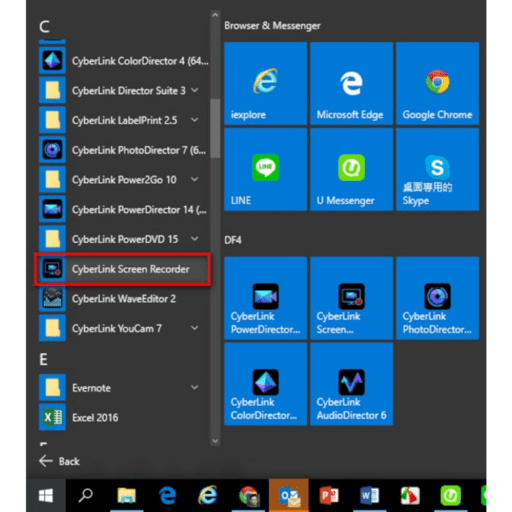Open U Messenger from taskbar
The width and height of the screenshot is (512, 512).
[x=451, y=496]
